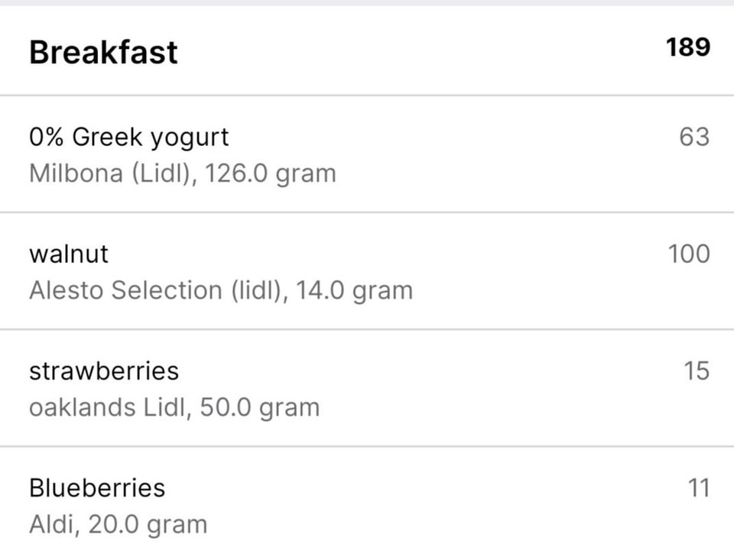Click the divider line under the Breakfast header
Viewport: 734px width, 560px height.
point(367,95)
